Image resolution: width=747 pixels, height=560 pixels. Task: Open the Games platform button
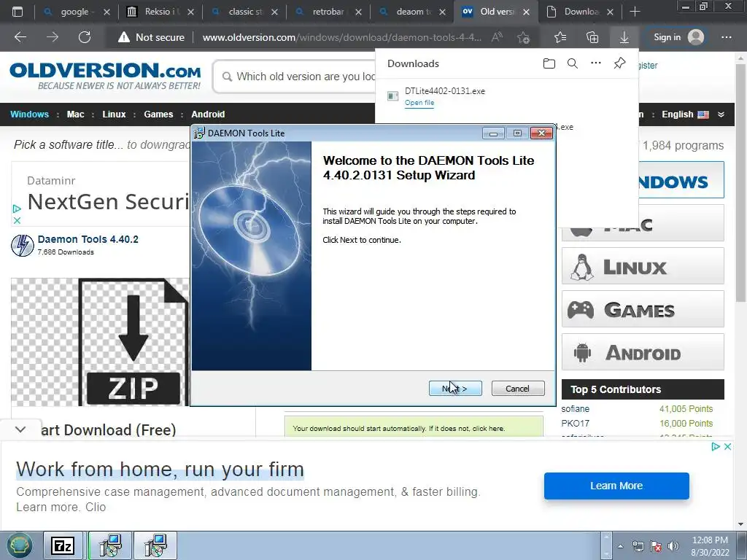643,309
